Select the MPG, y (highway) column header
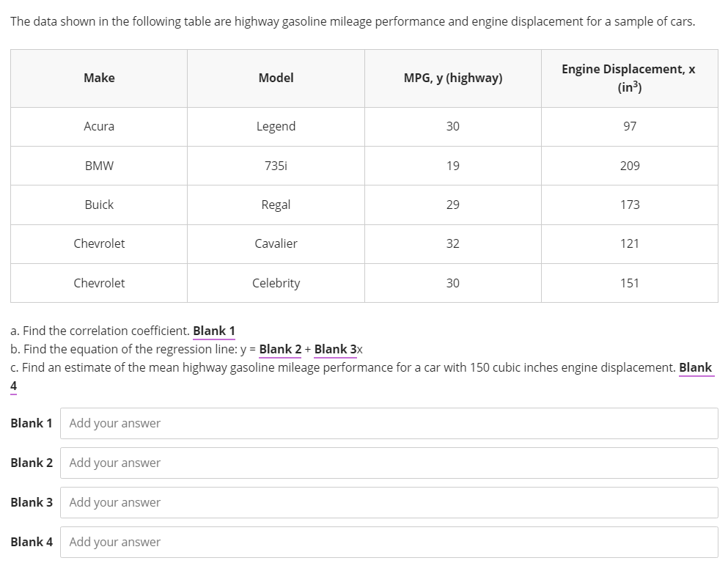Viewport: 728px width, 577px height. pos(452,78)
